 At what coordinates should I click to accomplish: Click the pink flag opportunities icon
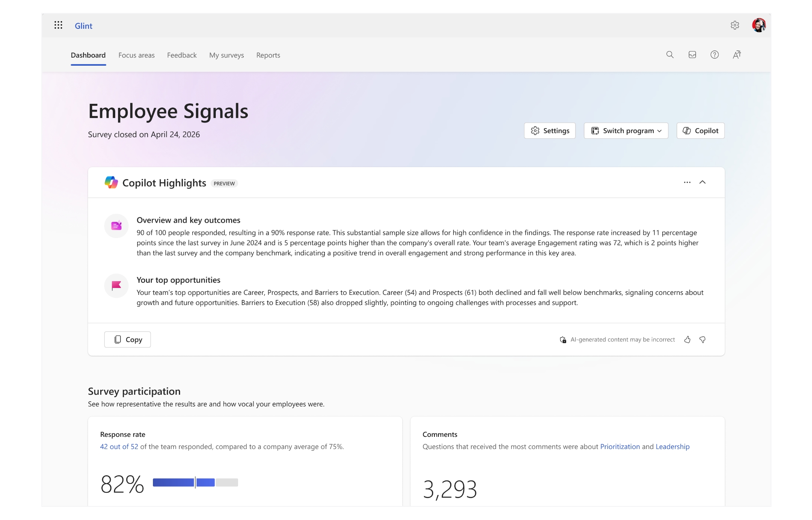click(x=116, y=286)
